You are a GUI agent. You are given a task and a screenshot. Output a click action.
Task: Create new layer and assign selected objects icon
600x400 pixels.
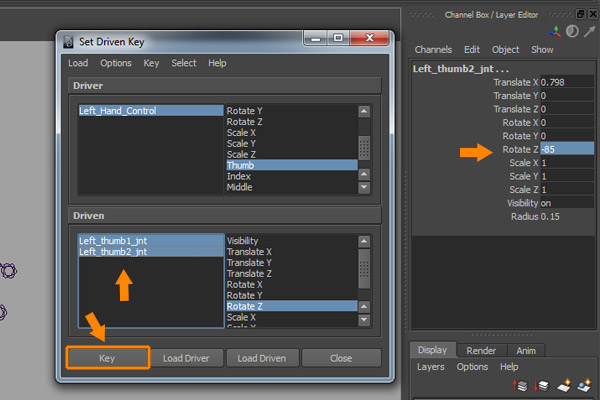584,385
